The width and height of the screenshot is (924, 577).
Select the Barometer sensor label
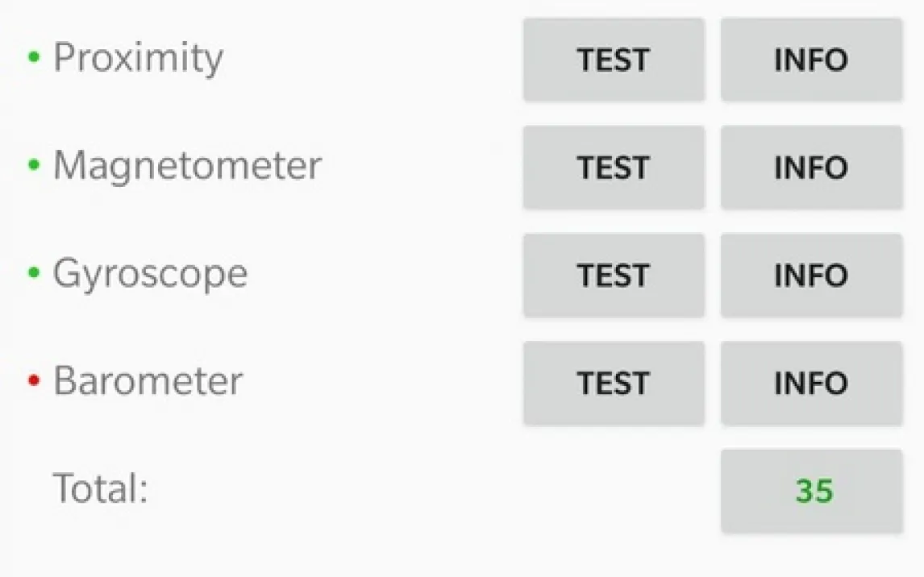148,381
